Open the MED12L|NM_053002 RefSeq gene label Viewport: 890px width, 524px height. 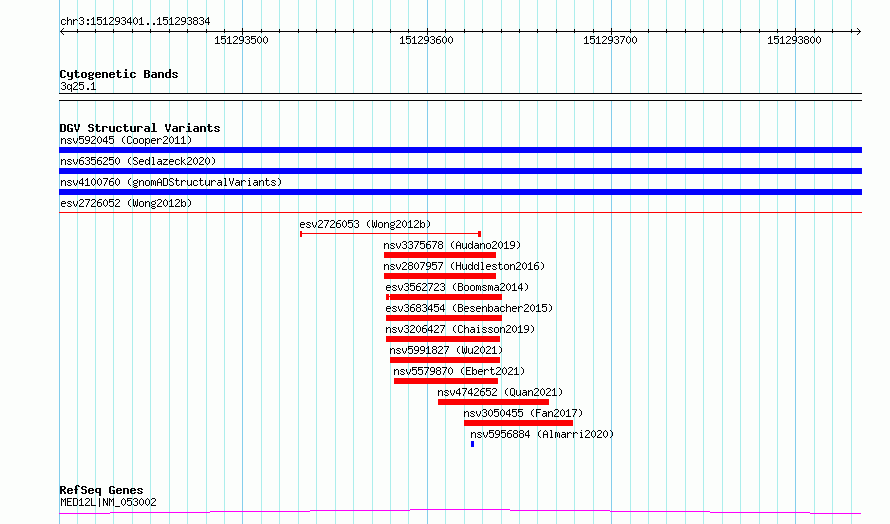pos(108,502)
